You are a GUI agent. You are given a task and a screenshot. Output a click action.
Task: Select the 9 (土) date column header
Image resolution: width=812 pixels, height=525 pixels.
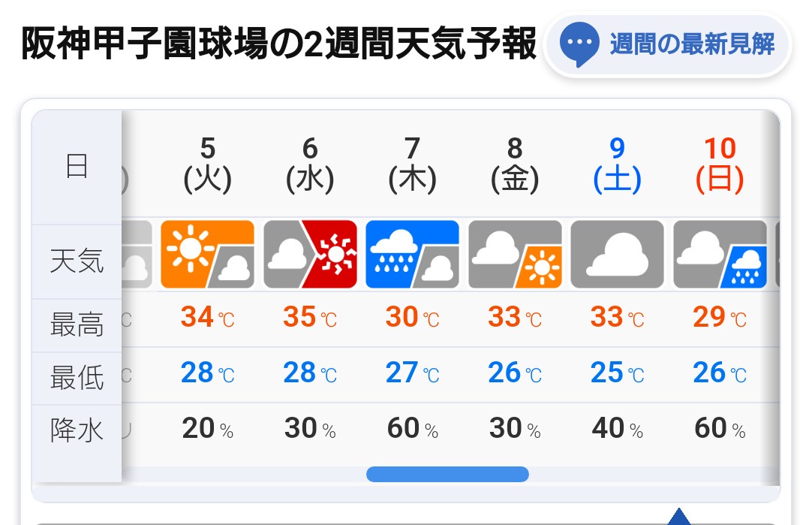[618, 164]
